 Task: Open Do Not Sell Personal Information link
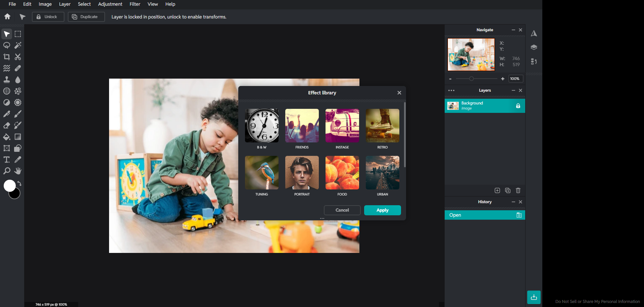[598, 301]
